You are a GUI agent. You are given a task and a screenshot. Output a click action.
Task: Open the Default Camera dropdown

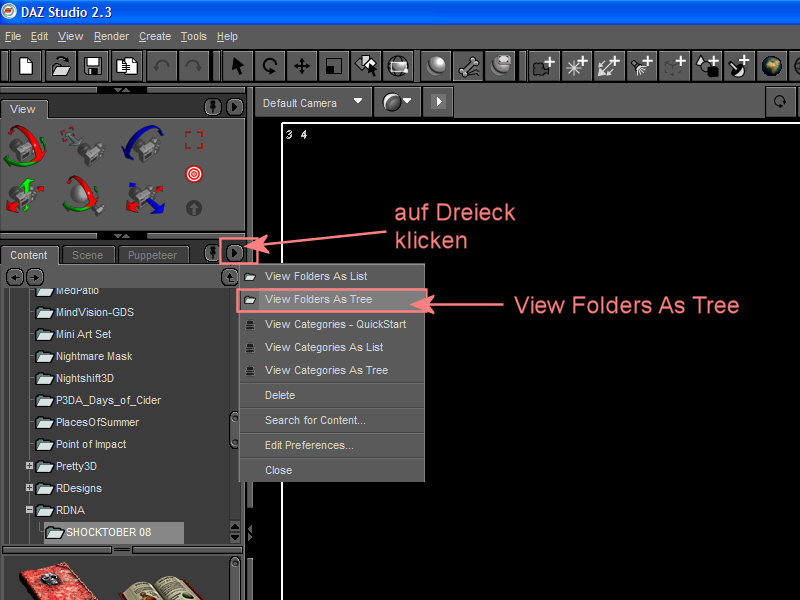coord(313,103)
